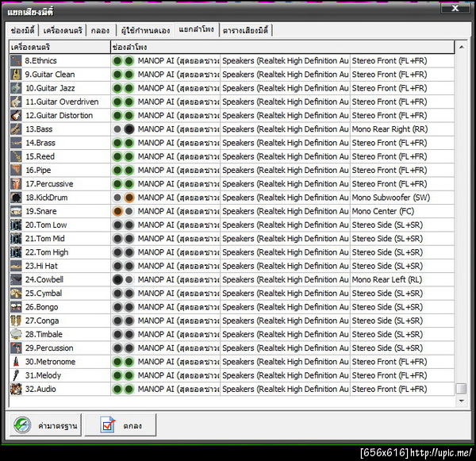This screenshot has width=476, height=461.
Task: Open the ผู้ใช้กำหนดเอง tab
Action: [x=145, y=30]
